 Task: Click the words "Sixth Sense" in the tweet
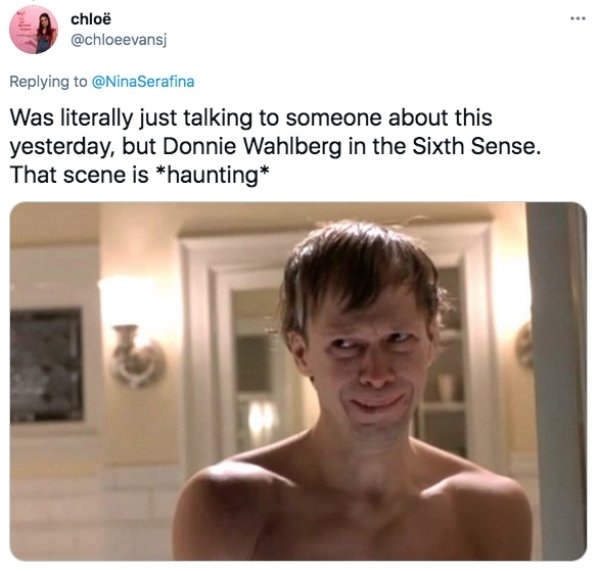coord(473,146)
